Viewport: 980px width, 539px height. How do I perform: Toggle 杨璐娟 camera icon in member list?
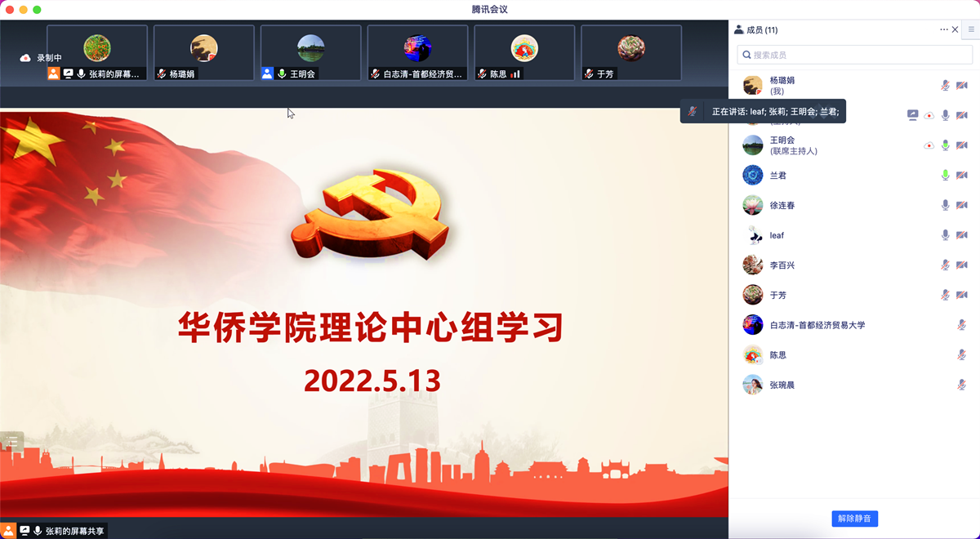(x=962, y=86)
